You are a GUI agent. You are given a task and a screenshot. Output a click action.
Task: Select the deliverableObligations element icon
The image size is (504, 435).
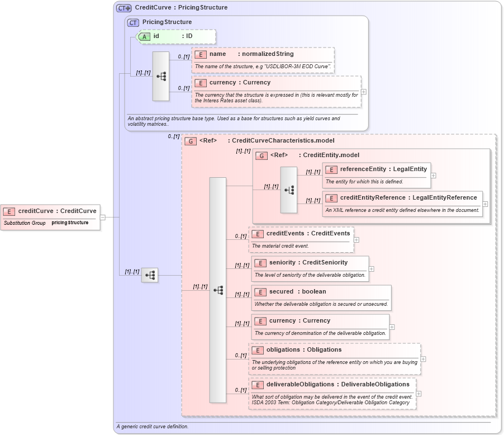(257, 384)
